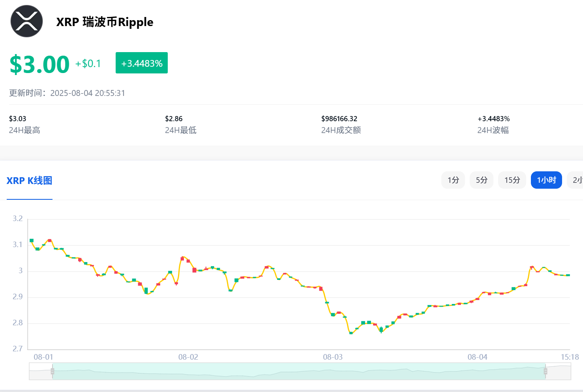Open the XRP K线图 tab

[x=30, y=181]
